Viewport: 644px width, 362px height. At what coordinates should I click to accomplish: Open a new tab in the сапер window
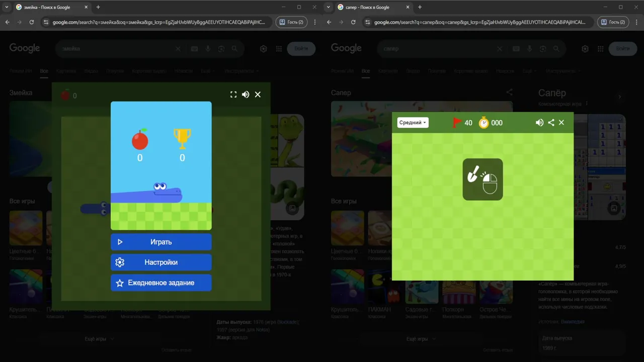420,7
